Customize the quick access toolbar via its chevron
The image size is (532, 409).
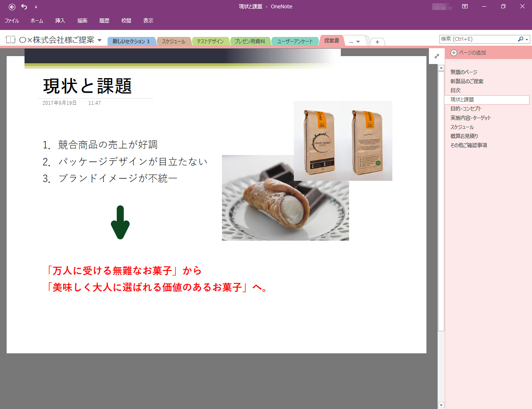click(36, 7)
